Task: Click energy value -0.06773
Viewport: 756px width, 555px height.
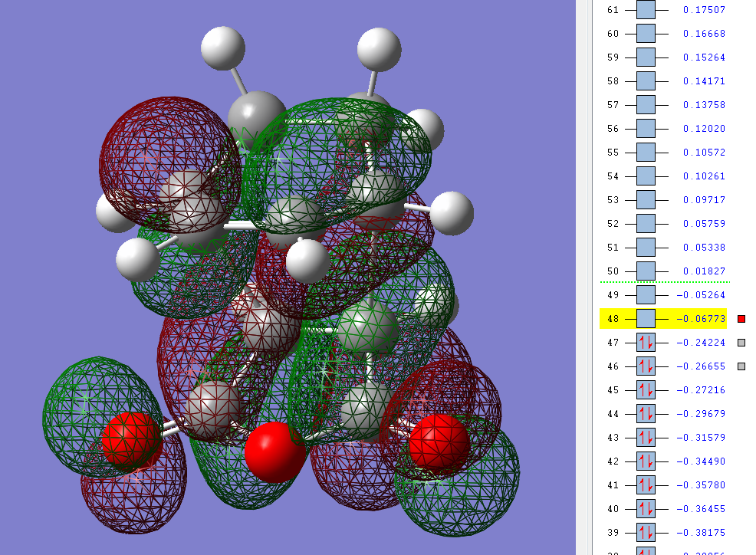Action: click(x=701, y=319)
